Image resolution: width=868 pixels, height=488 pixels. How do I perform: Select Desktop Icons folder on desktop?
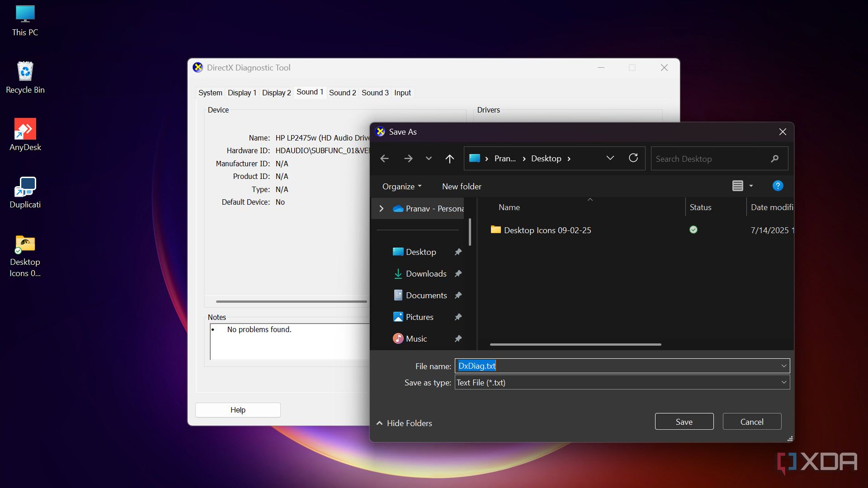[25, 256]
